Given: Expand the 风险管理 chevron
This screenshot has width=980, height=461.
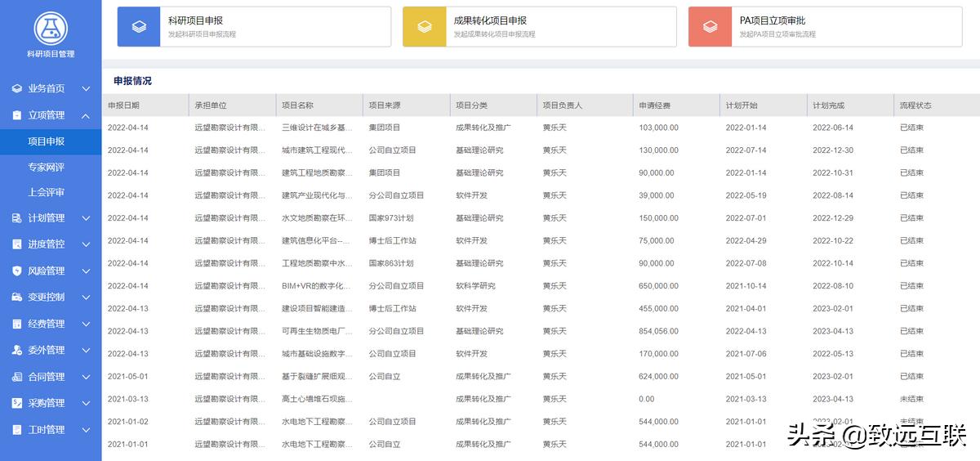Looking at the screenshot, I should 86,271.
